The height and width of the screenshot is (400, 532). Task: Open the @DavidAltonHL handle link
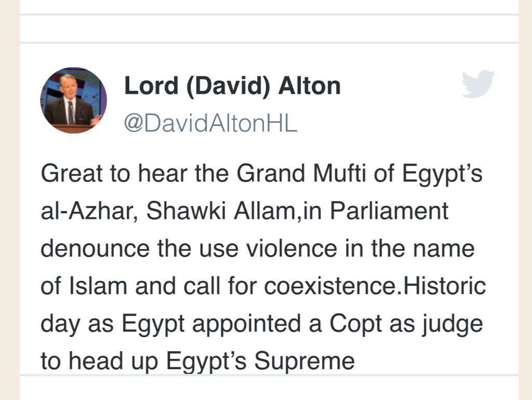point(210,124)
